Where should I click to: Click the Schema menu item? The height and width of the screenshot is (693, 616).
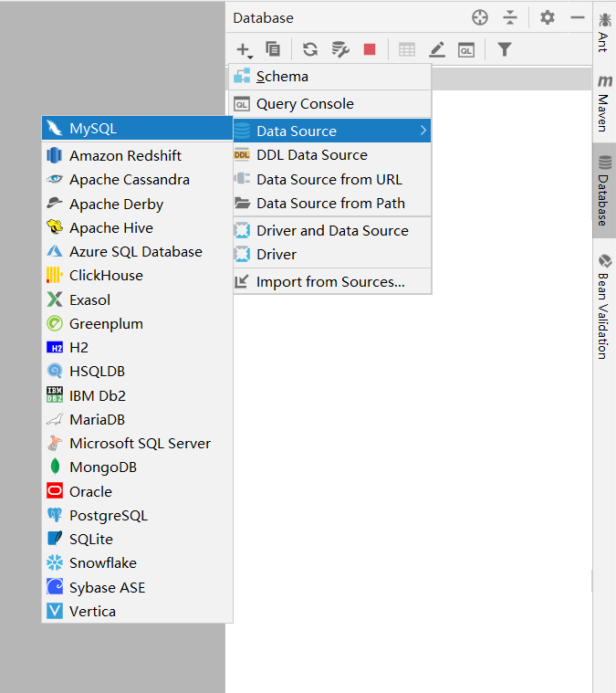(x=330, y=77)
